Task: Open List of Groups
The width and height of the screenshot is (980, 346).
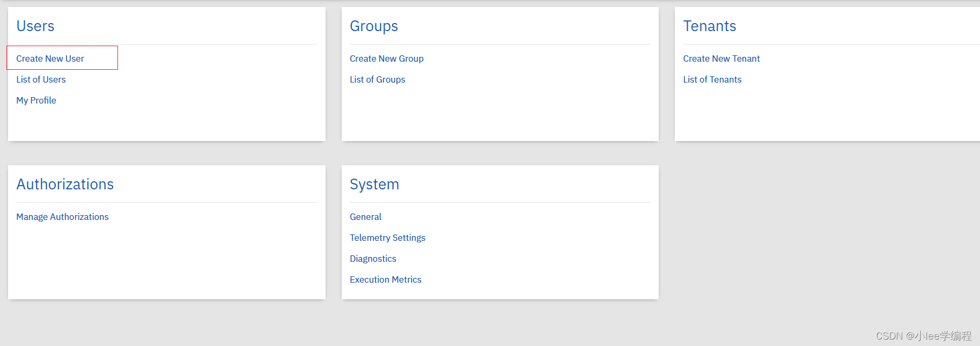Action: [x=377, y=79]
